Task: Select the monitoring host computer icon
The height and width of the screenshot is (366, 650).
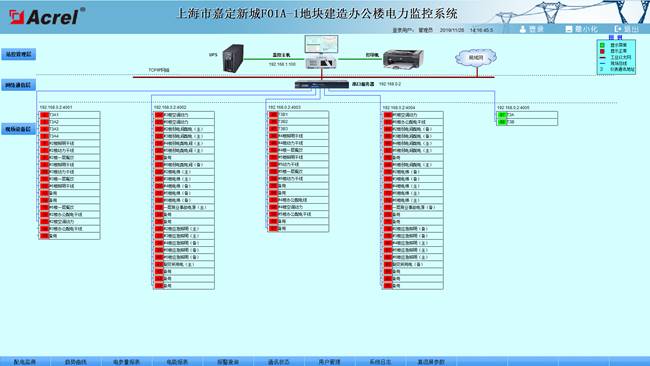Action: (x=321, y=52)
